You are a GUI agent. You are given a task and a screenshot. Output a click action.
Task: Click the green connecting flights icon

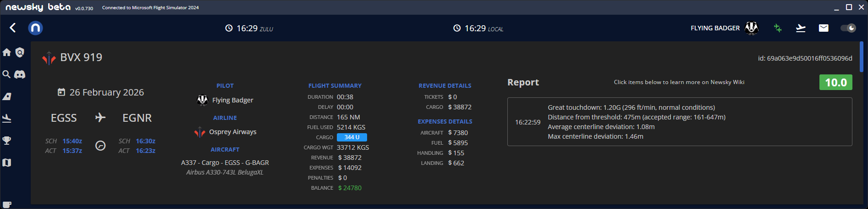click(778, 28)
